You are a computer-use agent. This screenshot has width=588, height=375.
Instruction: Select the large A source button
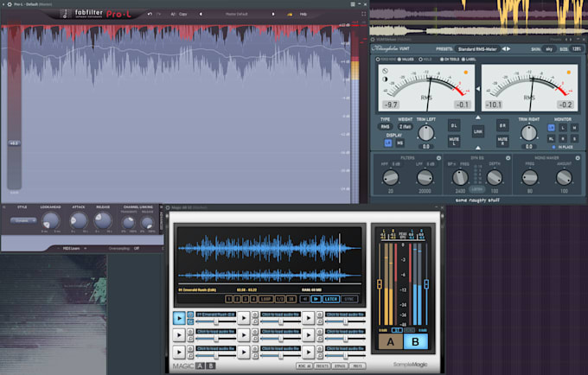(390, 341)
